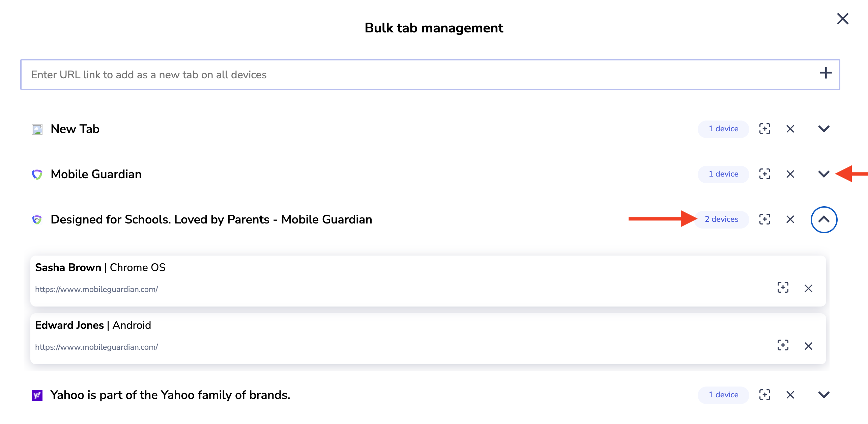868x424 pixels.
Task: Click focus icon for Yahoo row
Action: (x=764, y=395)
